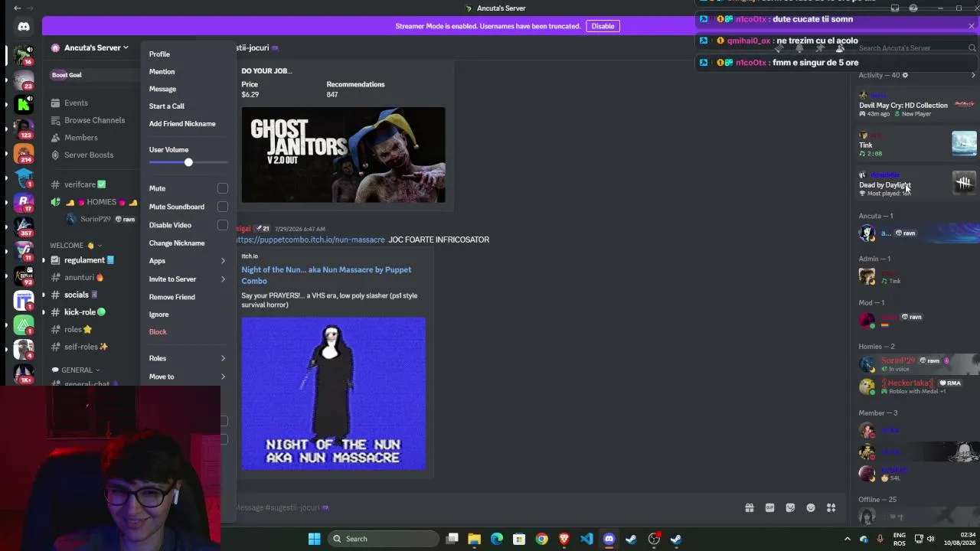Check the Mute checkbox in context menu
980x551 pixels.
point(222,188)
